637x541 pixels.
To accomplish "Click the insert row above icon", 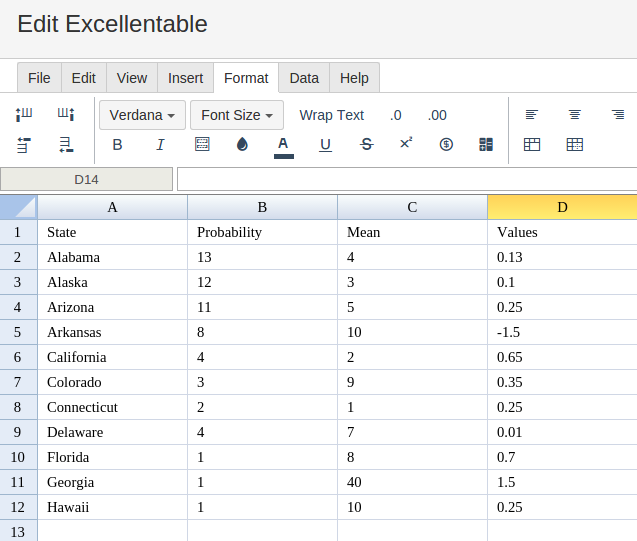I will 24,145.
